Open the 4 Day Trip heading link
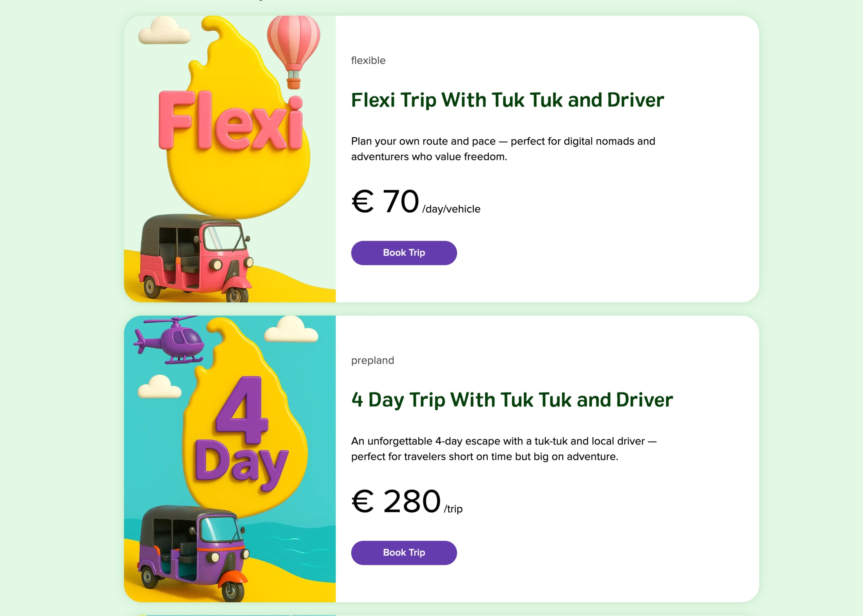 (x=511, y=400)
